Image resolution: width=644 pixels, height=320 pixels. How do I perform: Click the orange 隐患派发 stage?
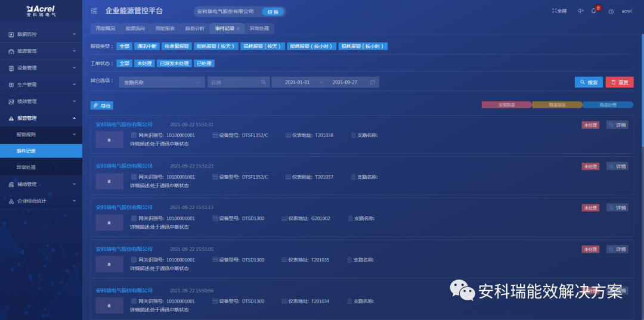pos(558,105)
